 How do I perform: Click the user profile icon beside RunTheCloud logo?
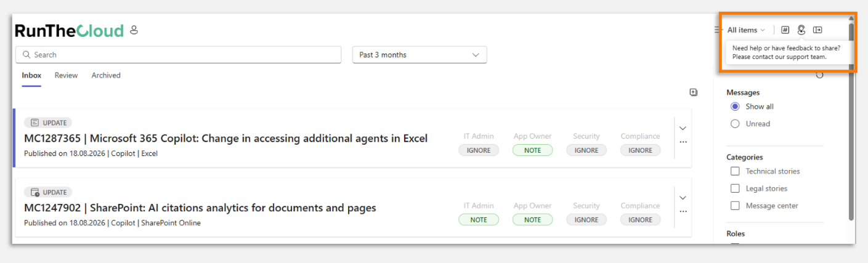pos(134,30)
